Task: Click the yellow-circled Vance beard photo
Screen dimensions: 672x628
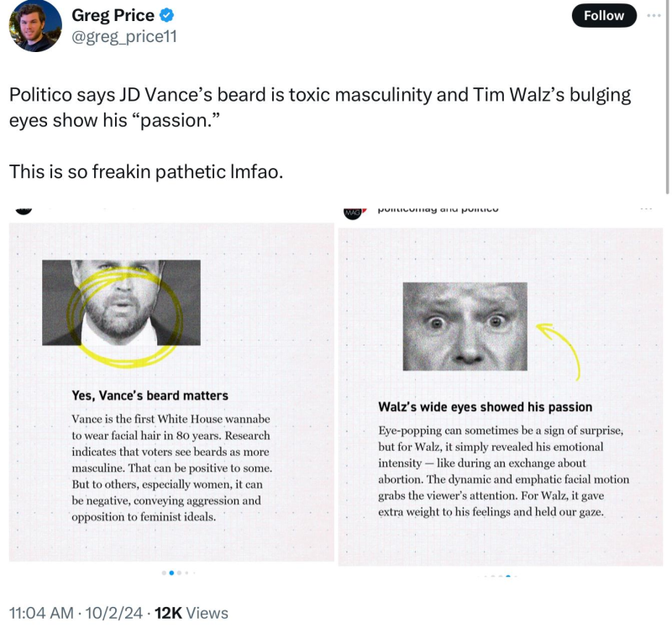Action: 122,302
